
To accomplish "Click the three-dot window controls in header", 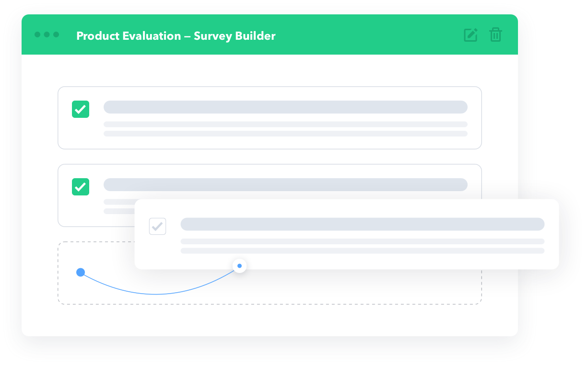I will [47, 34].
